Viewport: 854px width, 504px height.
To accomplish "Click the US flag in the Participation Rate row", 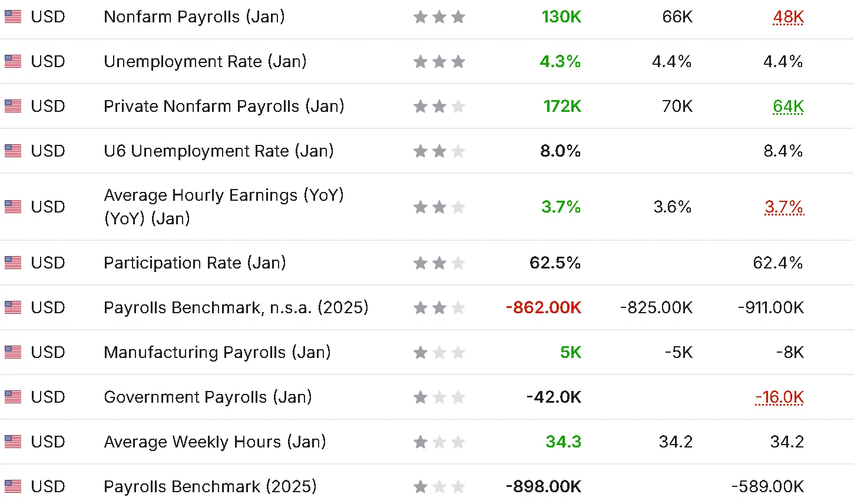I will pos(13,263).
